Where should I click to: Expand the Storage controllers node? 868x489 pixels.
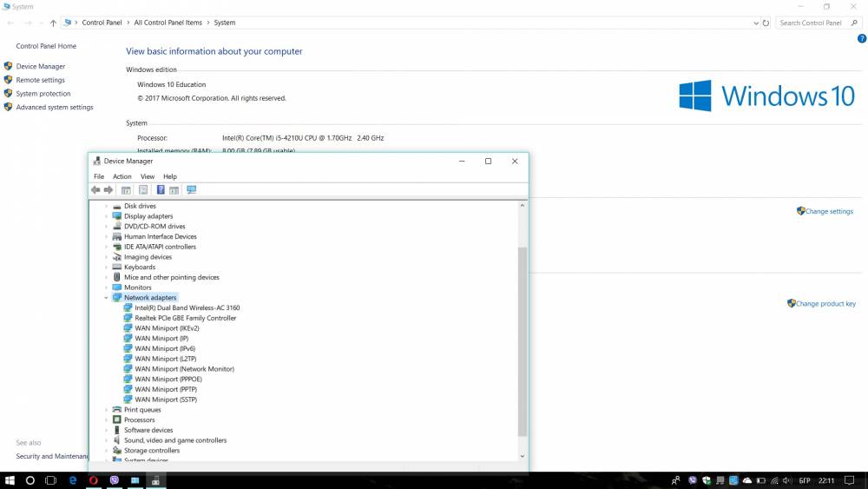click(106, 450)
